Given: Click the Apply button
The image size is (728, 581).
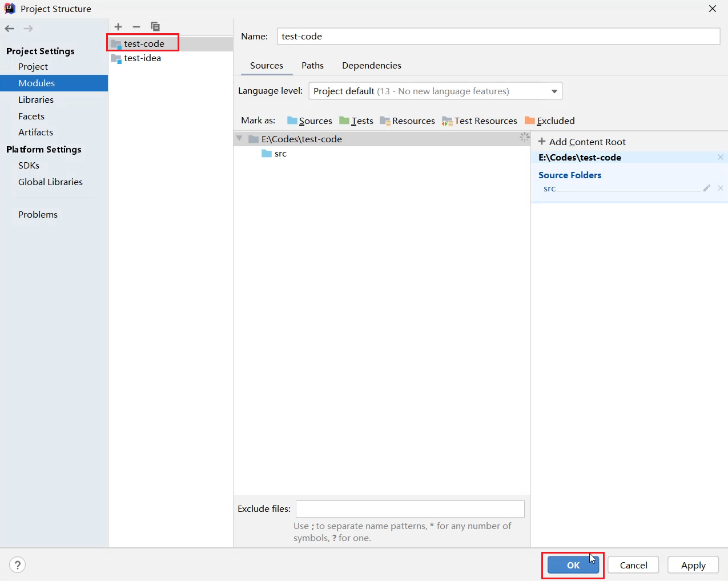Looking at the screenshot, I should click(693, 565).
